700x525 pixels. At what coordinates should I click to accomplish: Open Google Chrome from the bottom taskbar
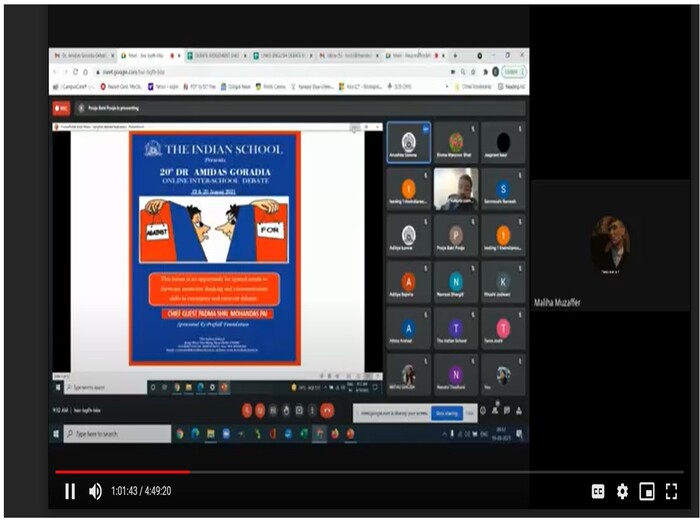pos(180,434)
